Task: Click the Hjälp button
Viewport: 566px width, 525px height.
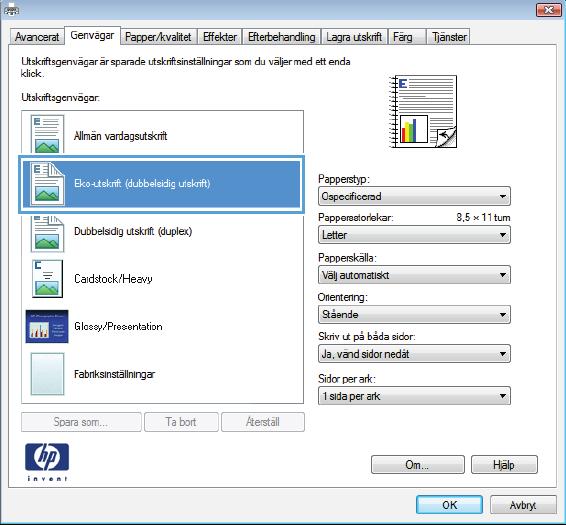Action: (x=504, y=465)
